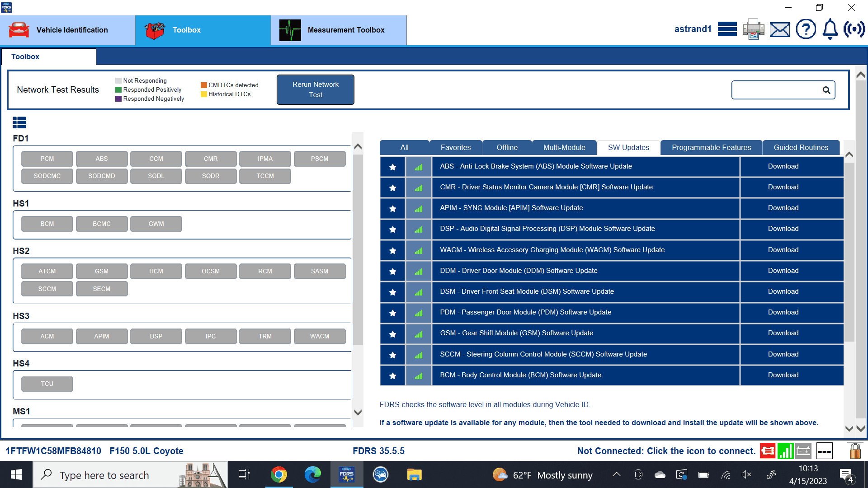Open the notifications bell icon
The height and width of the screenshot is (488, 868).
click(x=830, y=29)
